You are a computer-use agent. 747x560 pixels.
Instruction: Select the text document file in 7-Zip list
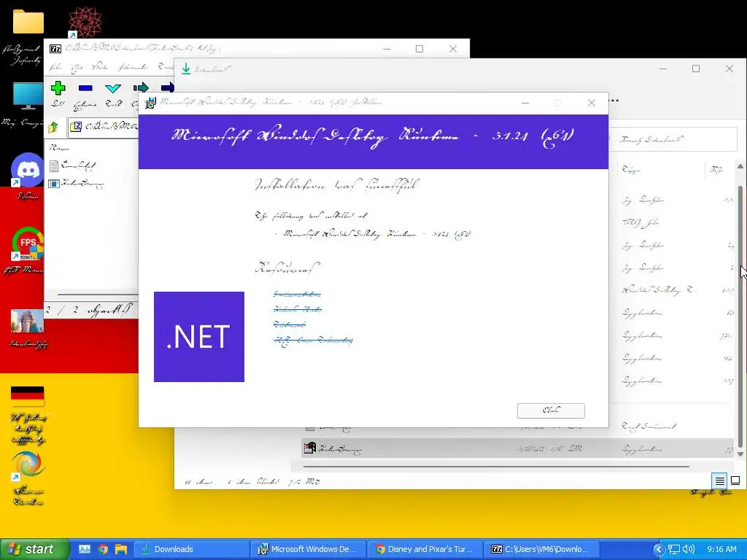pyautogui.click(x=72, y=166)
